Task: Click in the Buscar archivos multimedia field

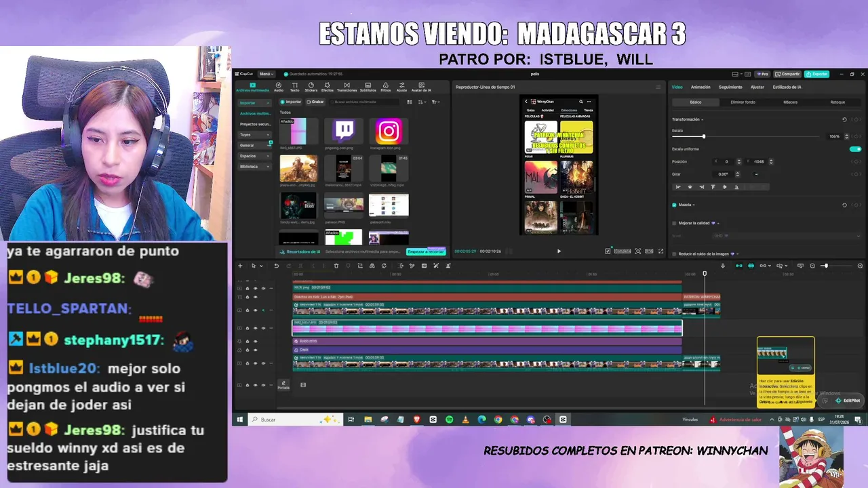Action: point(366,102)
